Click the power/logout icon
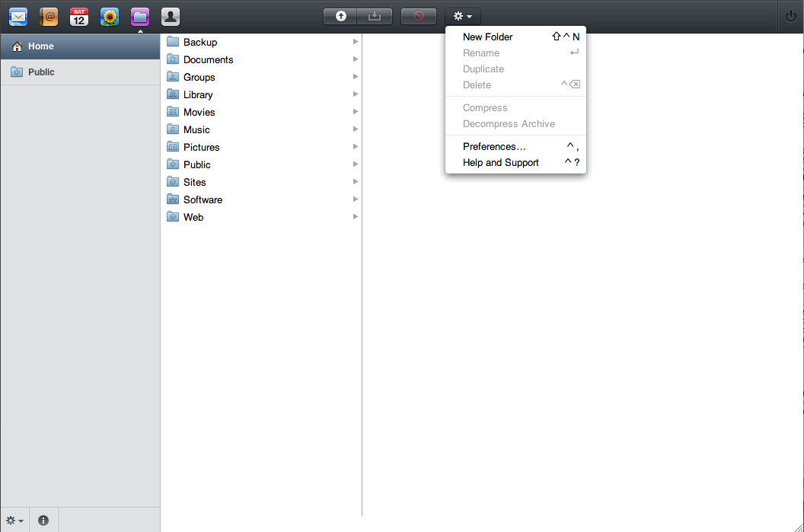This screenshot has height=532, width=804. (790, 17)
